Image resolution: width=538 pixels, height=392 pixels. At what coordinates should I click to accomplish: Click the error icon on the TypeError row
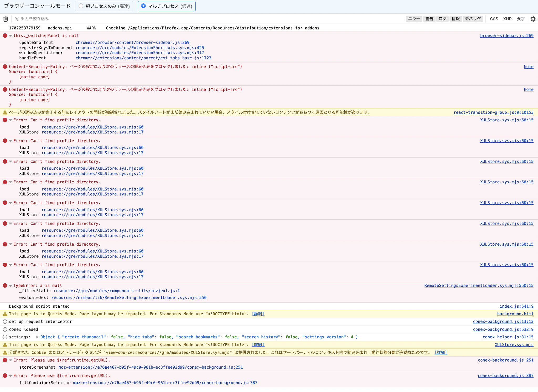[x=5, y=285]
